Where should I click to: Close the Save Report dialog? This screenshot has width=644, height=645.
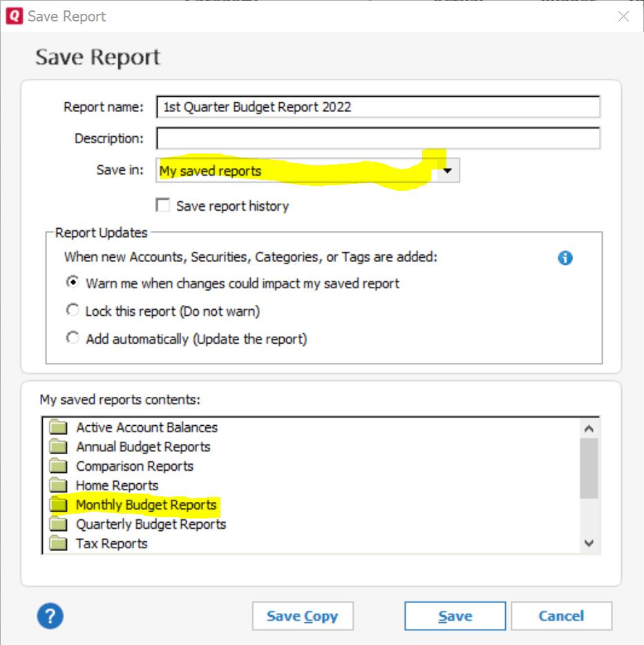[x=623, y=17]
